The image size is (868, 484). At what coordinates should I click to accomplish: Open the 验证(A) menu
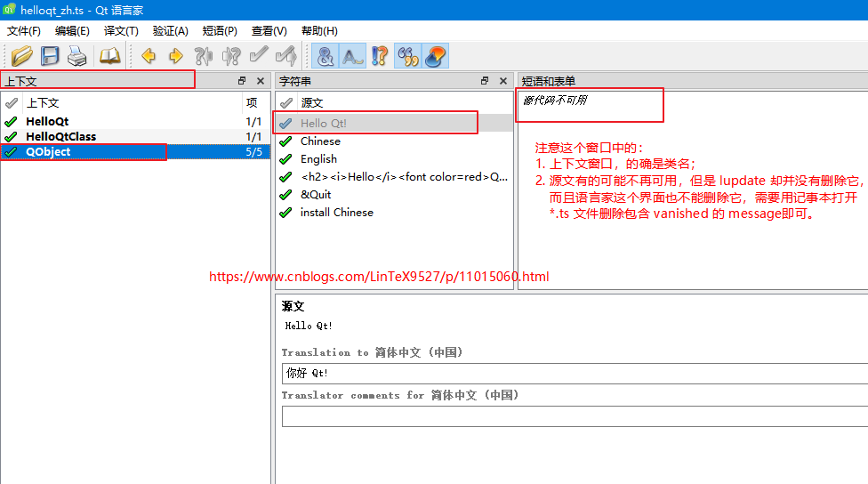(x=171, y=31)
